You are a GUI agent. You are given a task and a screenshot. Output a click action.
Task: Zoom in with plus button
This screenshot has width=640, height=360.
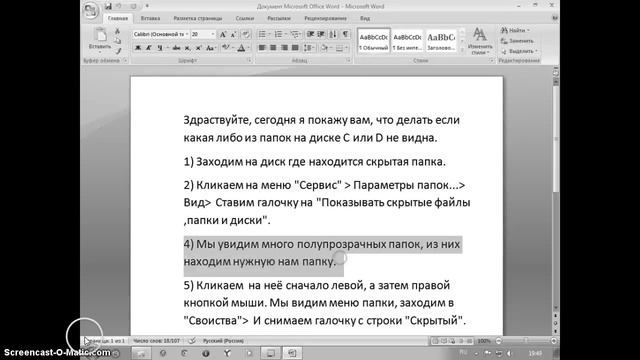(x=554, y=341)
